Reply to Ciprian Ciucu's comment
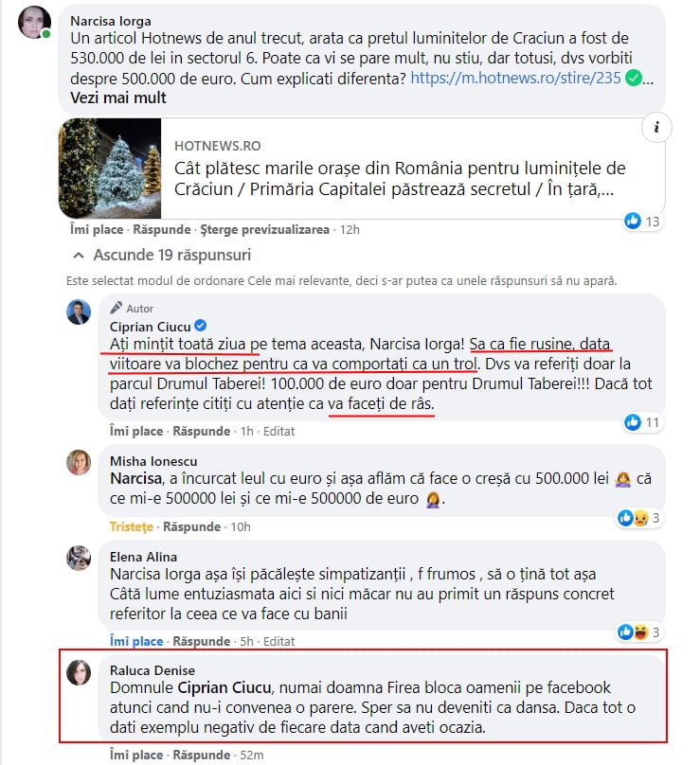 coord(202,432)
